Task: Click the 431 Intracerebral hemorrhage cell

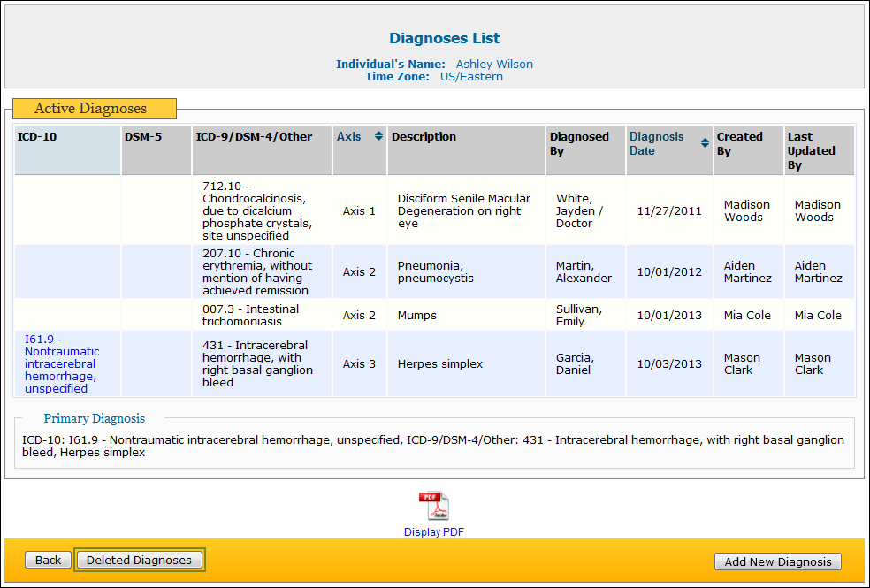Action: tap(262, 364)
